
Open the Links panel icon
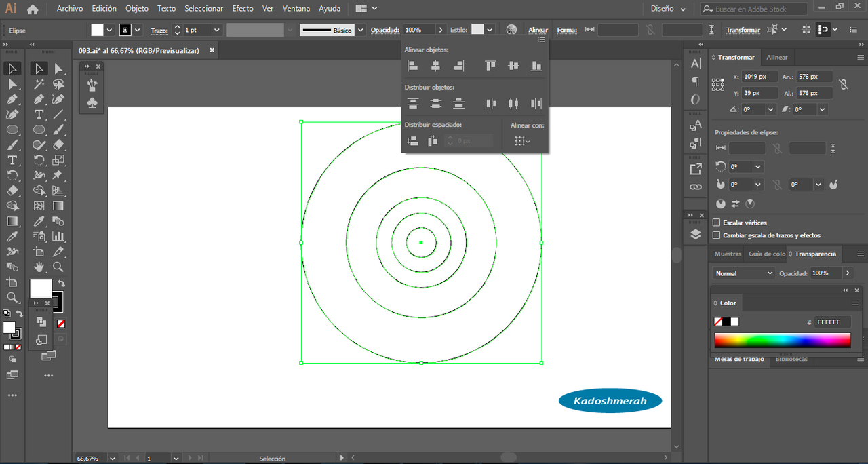tap(696, 187)
